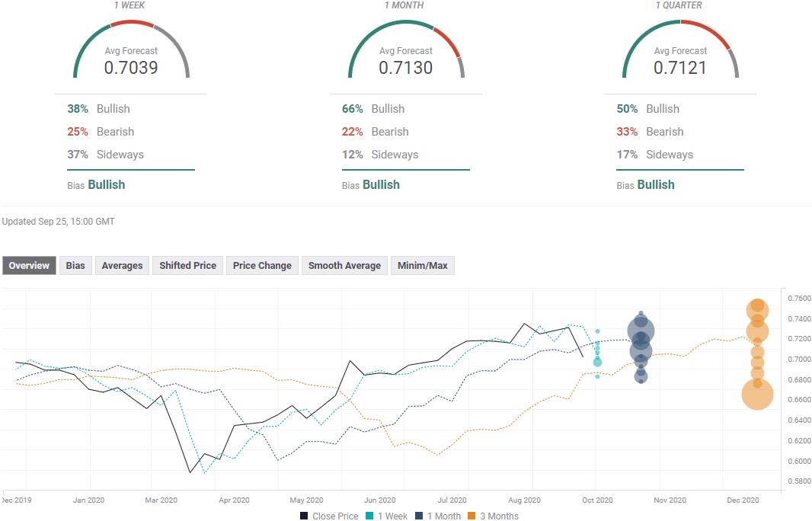Click the Jun 2020 axis label
Viewport: 812px width, 521px height.
coord(379,500)
